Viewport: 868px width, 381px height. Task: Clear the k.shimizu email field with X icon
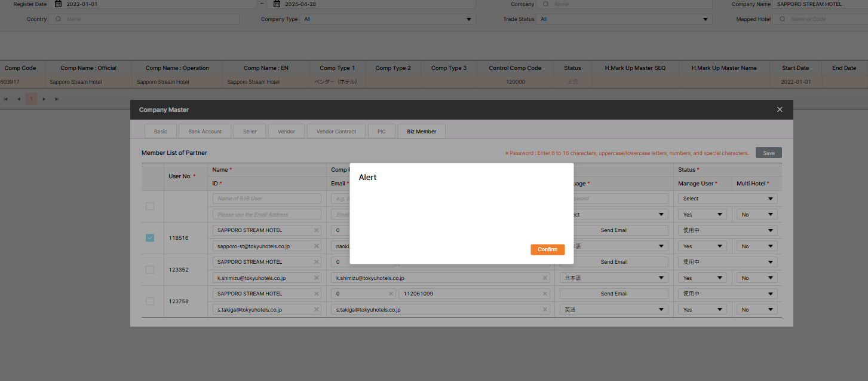click(x=545, y=278)
